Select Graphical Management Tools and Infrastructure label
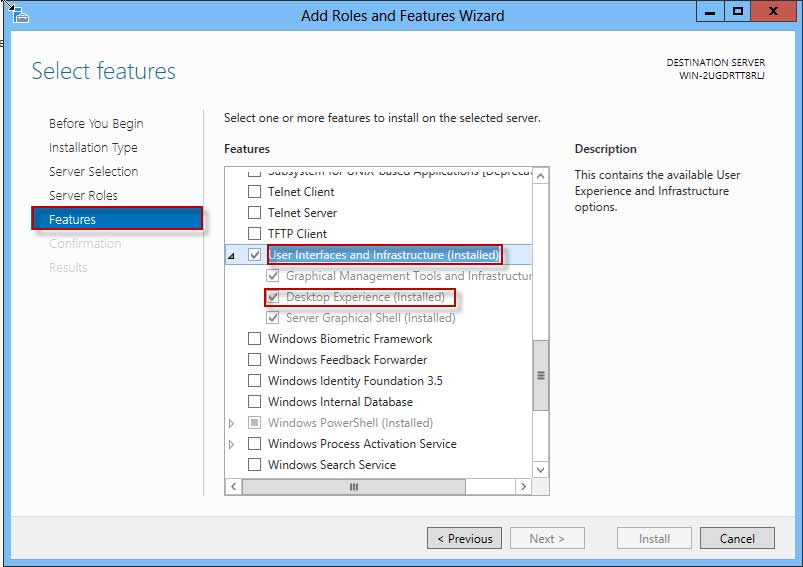 pos(409,276)
